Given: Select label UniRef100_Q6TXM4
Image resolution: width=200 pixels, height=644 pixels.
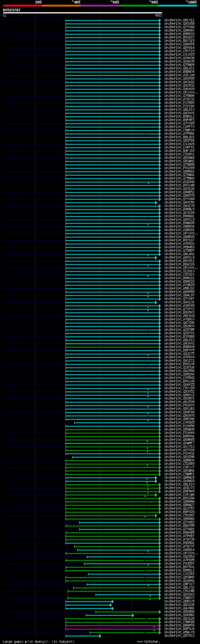Looking at the screenshot, I should point(179,323).
